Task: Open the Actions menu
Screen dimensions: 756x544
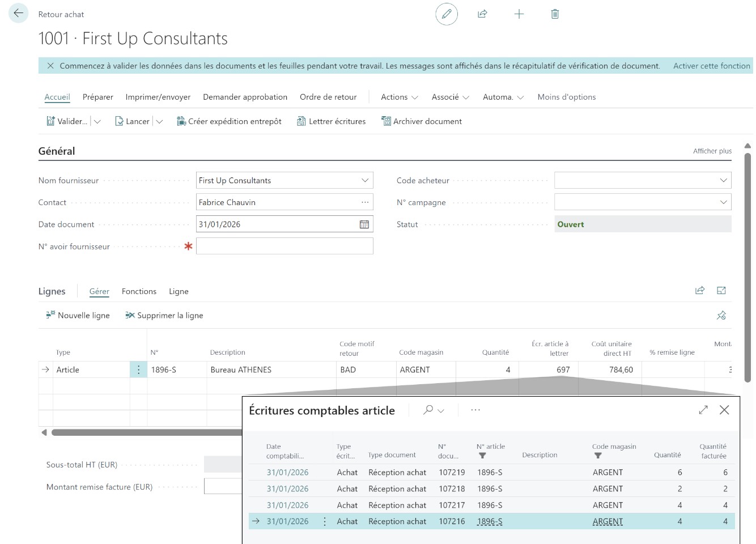Action: [399, 97]
